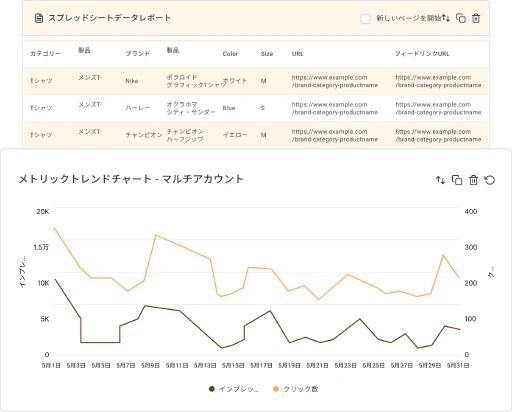Click the チャンピオン brand cell

144,135
